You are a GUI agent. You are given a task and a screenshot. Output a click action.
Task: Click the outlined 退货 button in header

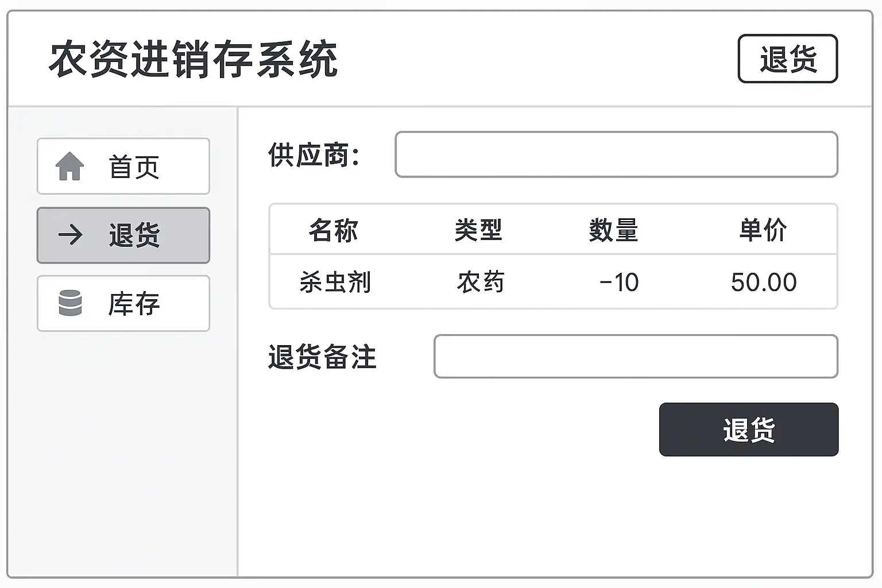787,59
